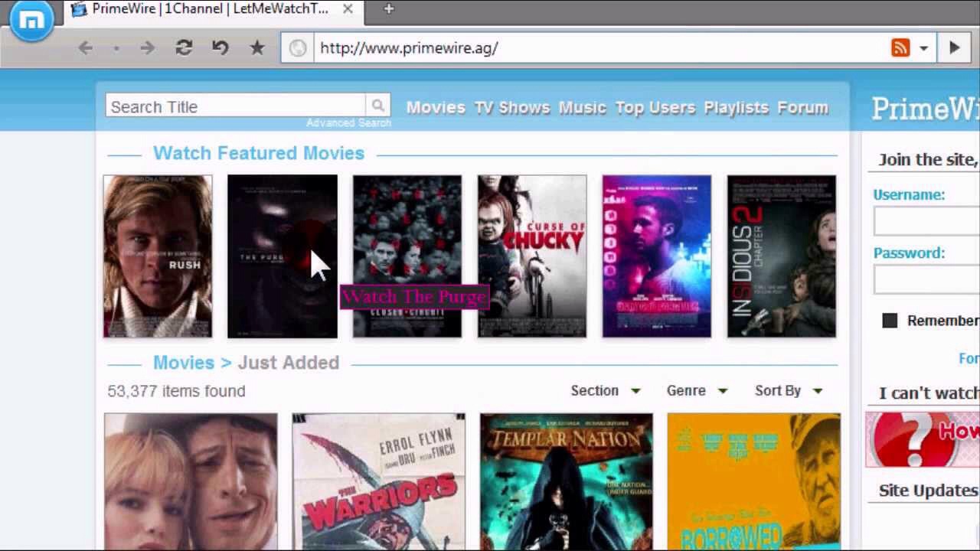Screen dimensions: 980x551
Task: Click the PrimeWire site logo
Action: 926,108
